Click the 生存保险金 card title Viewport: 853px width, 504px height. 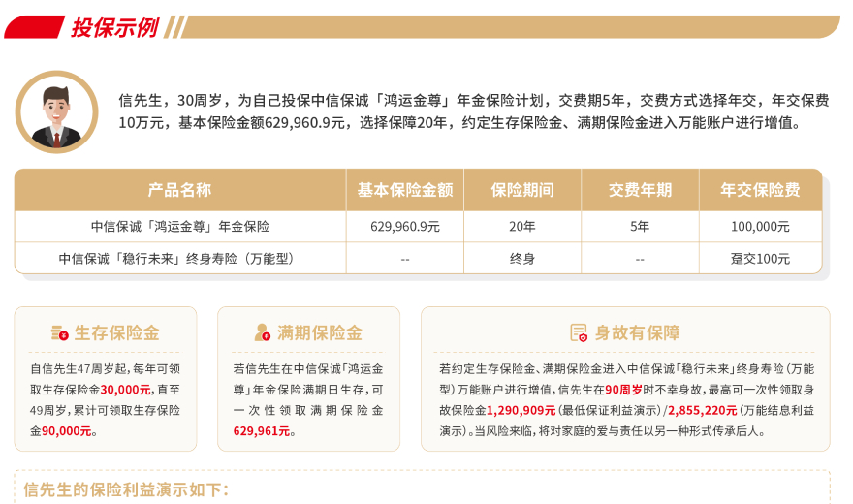(117, 332)
